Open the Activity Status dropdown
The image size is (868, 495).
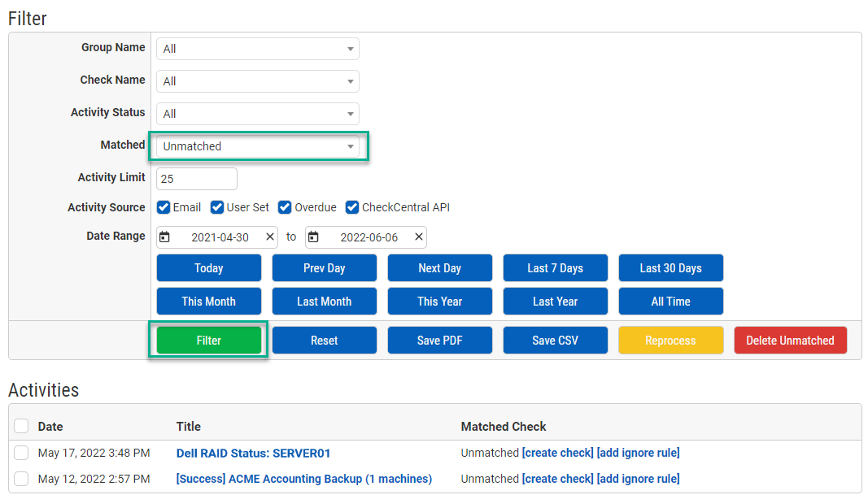257,114
